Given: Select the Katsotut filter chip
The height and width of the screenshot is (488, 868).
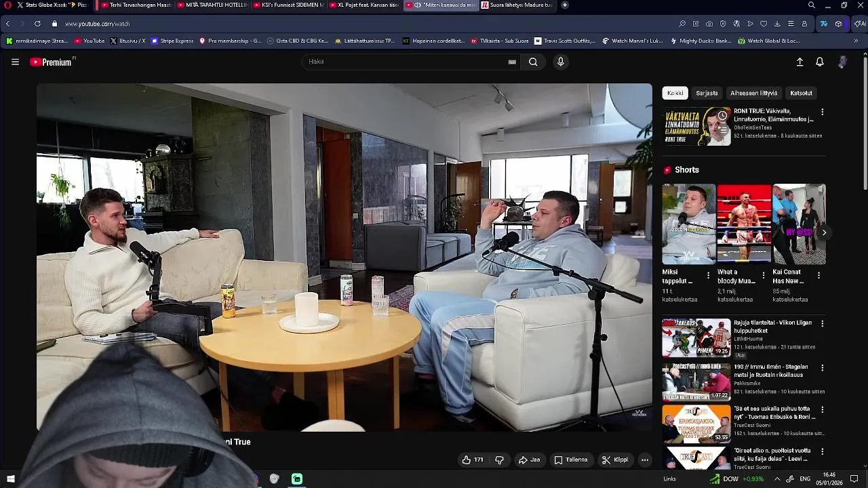Looking at the screenshot, I should point(802,94).
